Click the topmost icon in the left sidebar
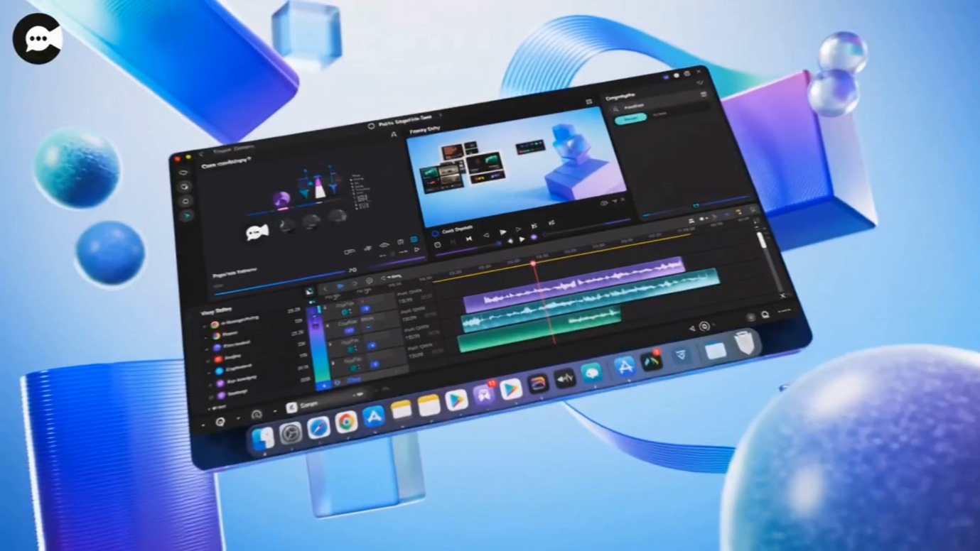Image resolution: width=980 pixels, height=551 pixels. [x=183, y=172]
